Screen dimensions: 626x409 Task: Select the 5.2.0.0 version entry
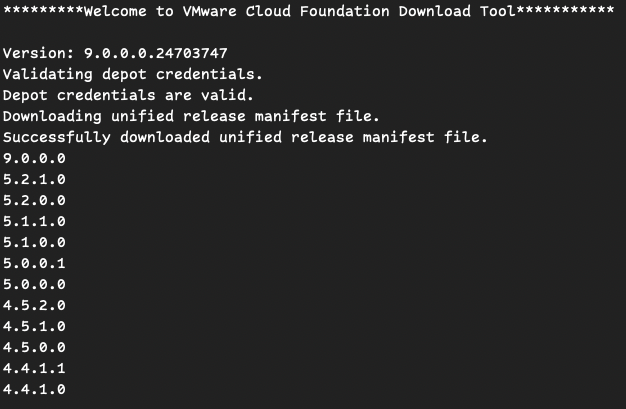pyautogui.click(x=34, y=200)
